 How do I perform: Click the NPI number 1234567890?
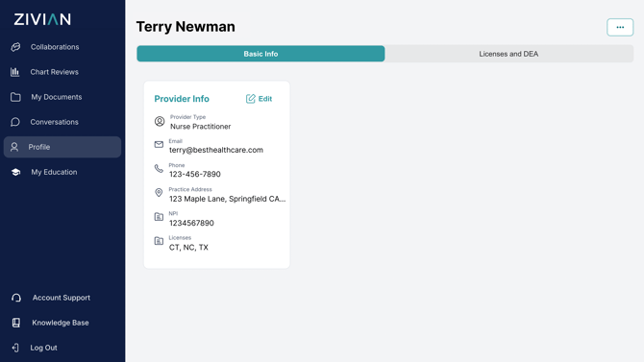(191, 223)
